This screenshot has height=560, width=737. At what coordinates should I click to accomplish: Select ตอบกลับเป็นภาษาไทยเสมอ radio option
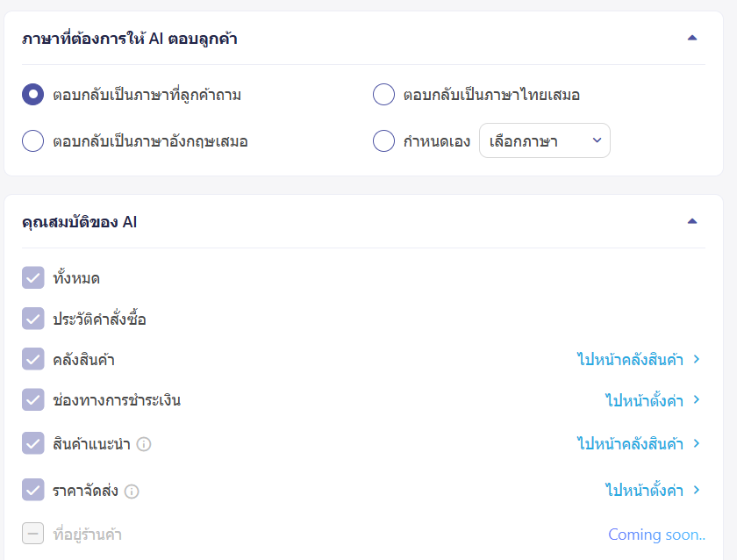click(x=383, y=94)
